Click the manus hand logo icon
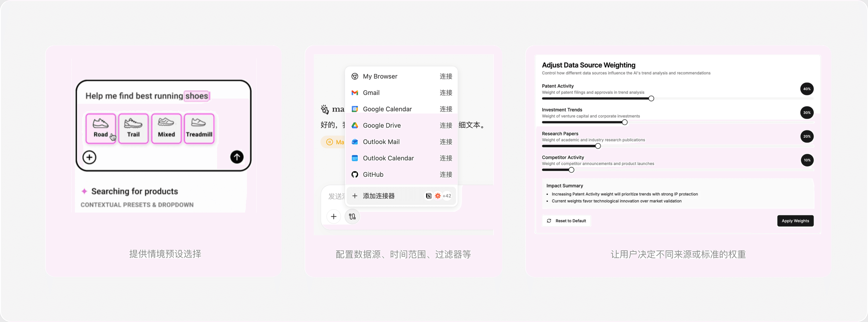This screenshot has width=868, height=322. (x=325, y=109)
